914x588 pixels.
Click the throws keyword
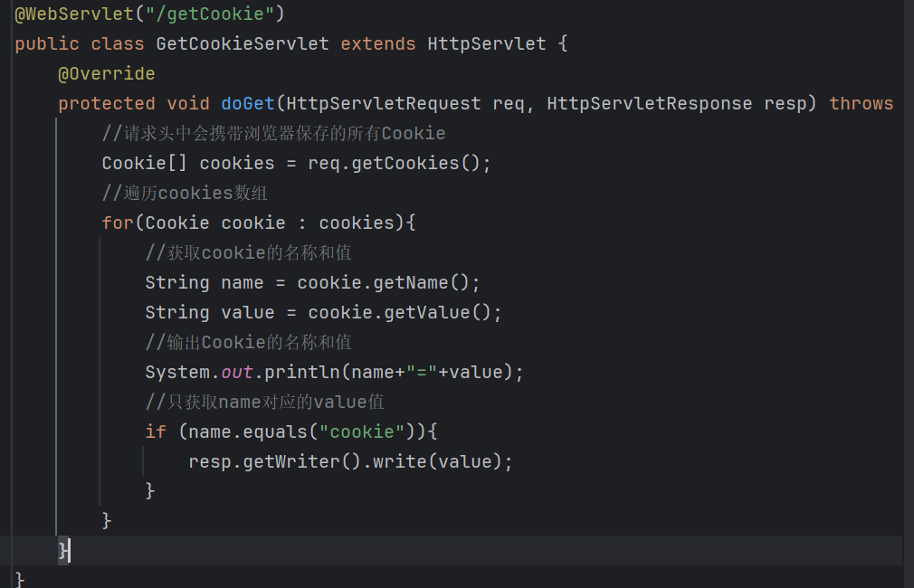click(x=861, y=104)
